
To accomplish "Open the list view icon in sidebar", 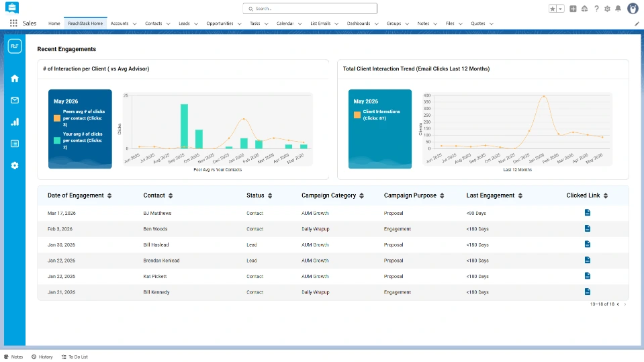I will [15, 144].
